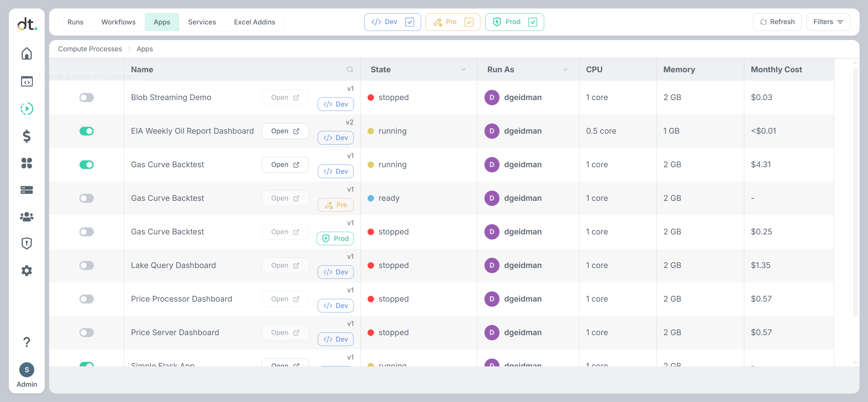Click the Name column search icon
Image resolution: width=868 pixels, height=402 pixels.
pyautogui.click(x=350, y=70)
